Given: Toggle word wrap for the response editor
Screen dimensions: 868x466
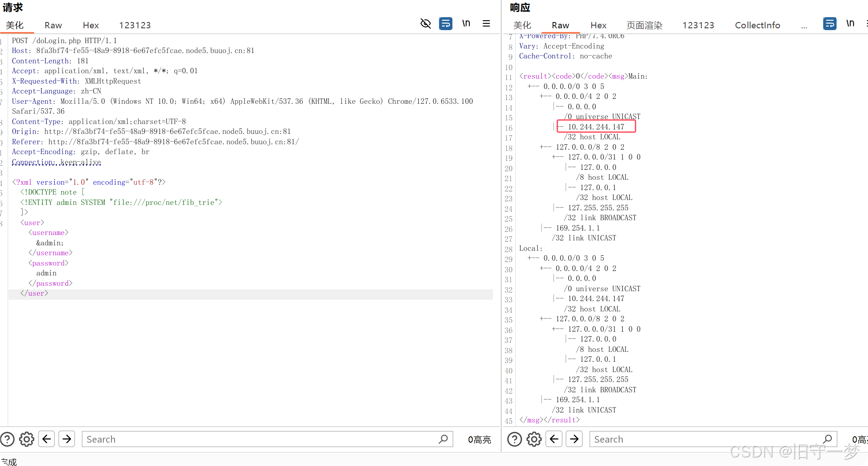Looking at the screenshot, I should pos(830,23).
